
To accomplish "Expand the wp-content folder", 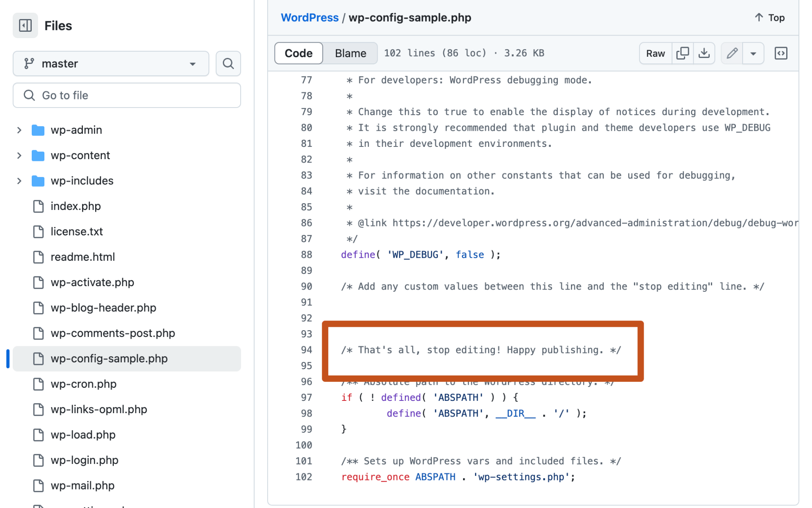I will tap(19, 155).
